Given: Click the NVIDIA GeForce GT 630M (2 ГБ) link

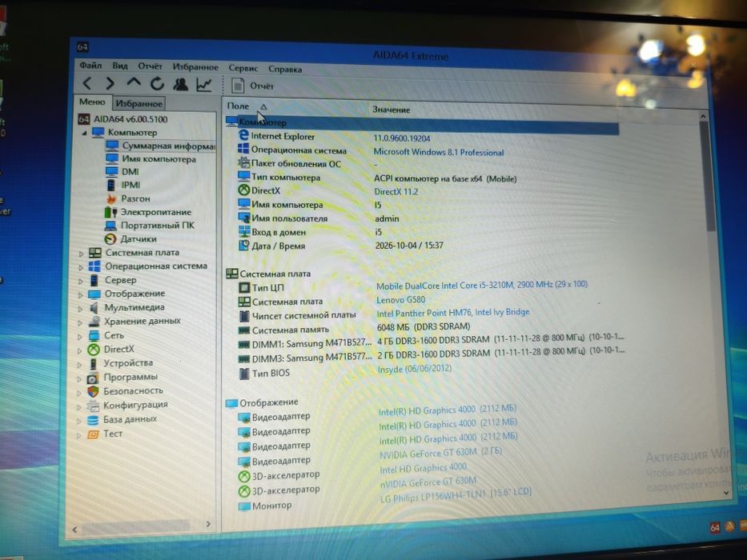Looking at the screenshot, I should click(440, 454).
